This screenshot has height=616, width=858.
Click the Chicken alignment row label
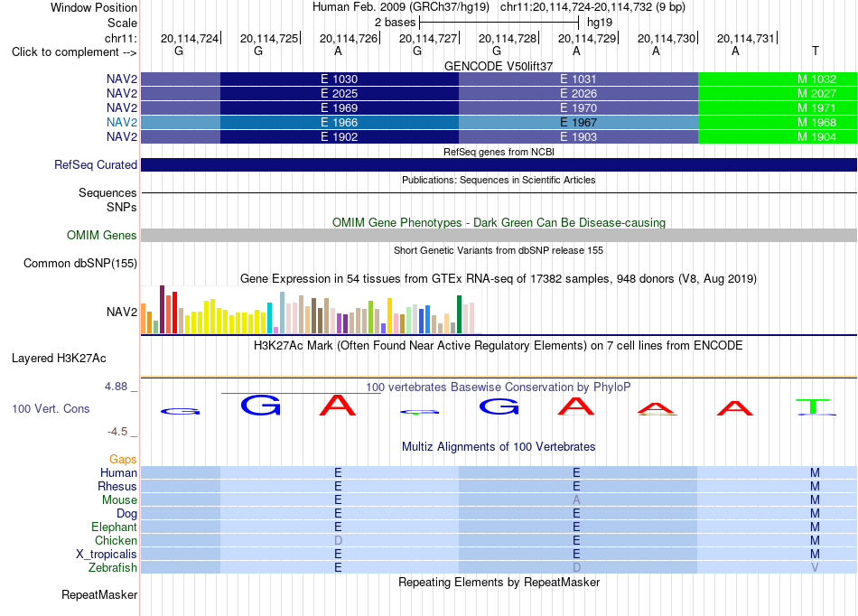click(x=116, y=540)
